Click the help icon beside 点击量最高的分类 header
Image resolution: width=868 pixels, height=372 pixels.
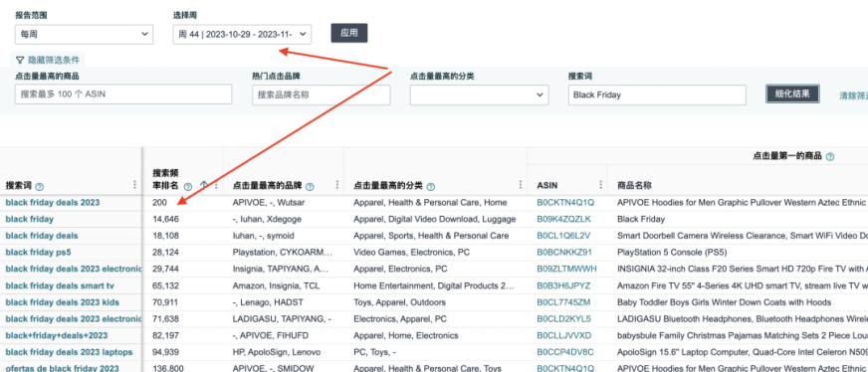point(431,186)
